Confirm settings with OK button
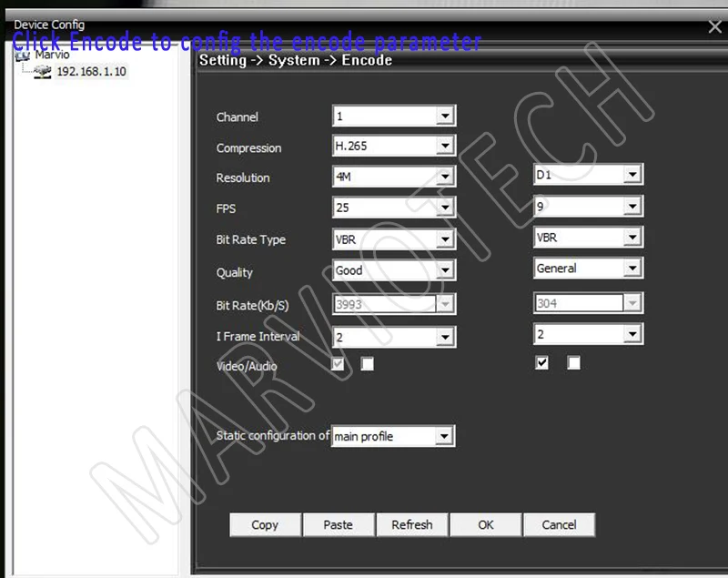 point(486,525)
